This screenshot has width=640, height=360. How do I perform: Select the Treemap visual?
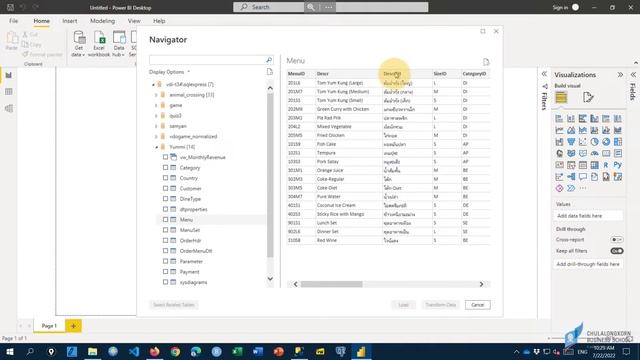tap(618, 142)
